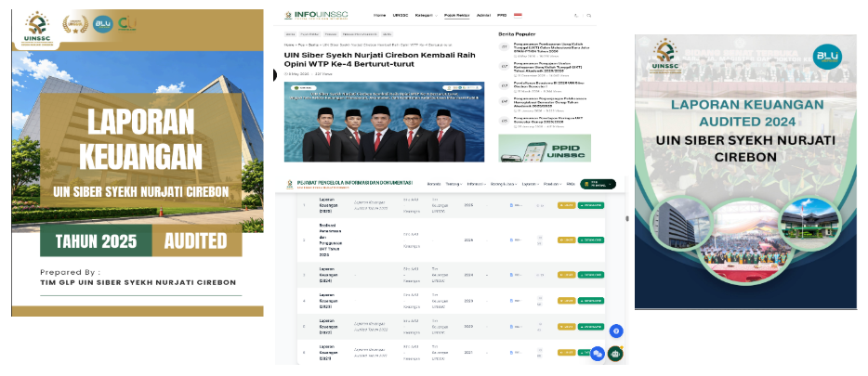This screenshot has height=376, width=868.
Task: Click yellow view button for Laporan Keuangan 2022
Action: (x=566, y=327)
